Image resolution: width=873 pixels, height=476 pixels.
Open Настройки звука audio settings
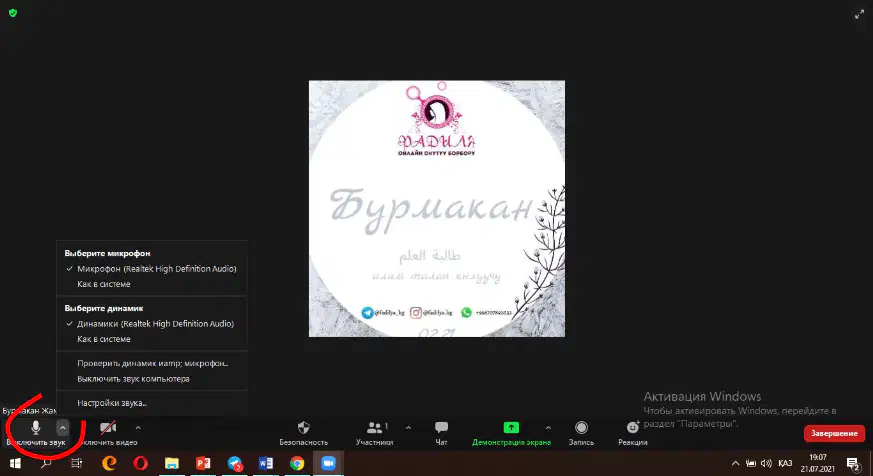point(112,403)
